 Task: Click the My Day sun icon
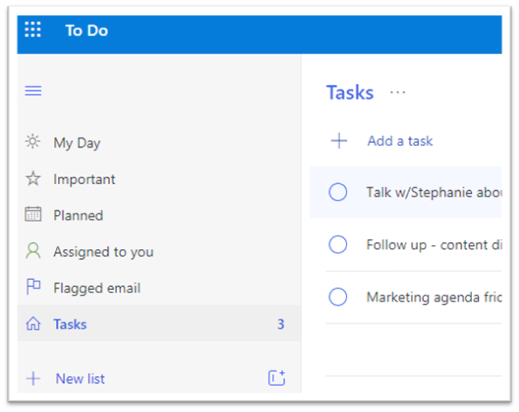point(33,142)
